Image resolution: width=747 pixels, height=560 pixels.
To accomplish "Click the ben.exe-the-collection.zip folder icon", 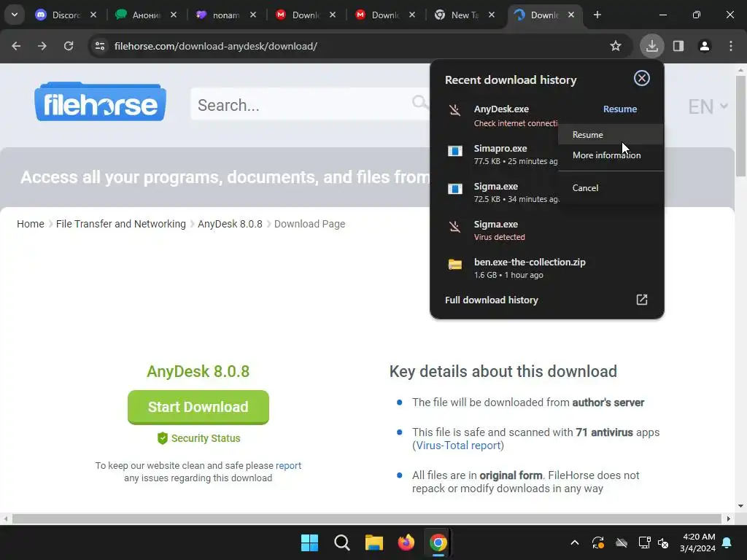I will [x=455, y=264].
